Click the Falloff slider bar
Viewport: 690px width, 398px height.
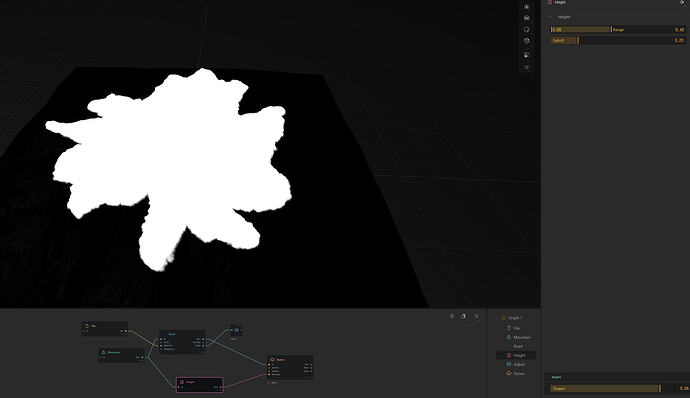pos(618,40)
